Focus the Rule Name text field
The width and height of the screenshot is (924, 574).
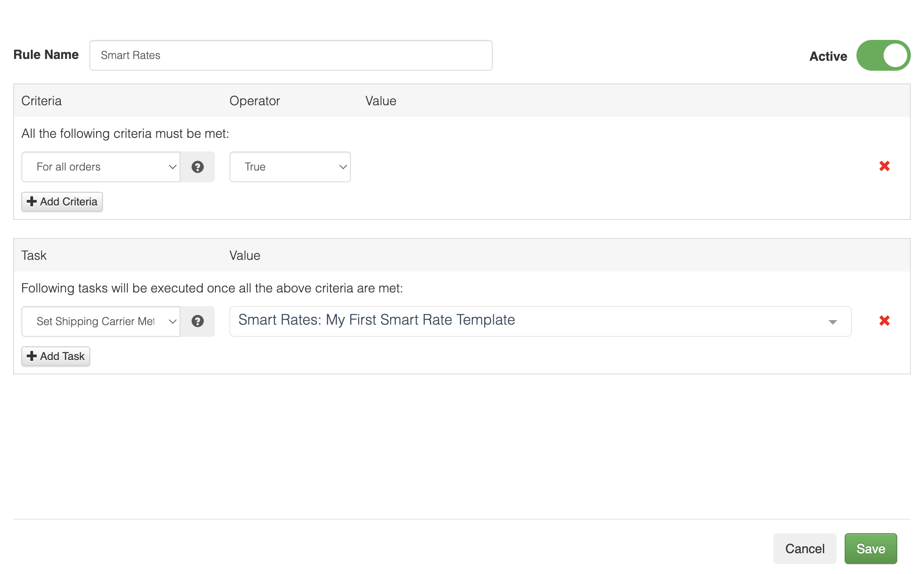[291, 55]
